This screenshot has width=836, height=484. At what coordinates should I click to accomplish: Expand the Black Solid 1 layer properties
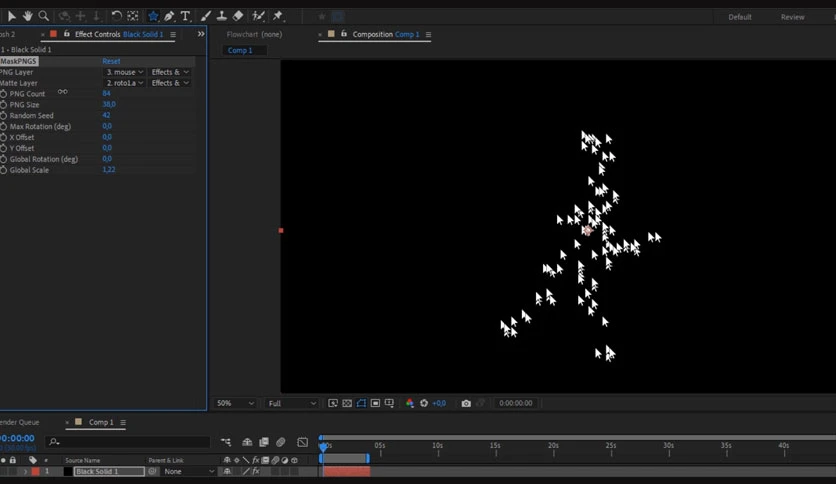click(25, 471)
